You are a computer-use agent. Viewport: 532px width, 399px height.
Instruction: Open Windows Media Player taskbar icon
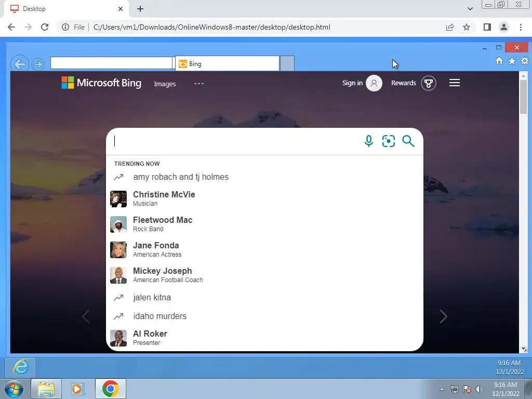(78, 389)
